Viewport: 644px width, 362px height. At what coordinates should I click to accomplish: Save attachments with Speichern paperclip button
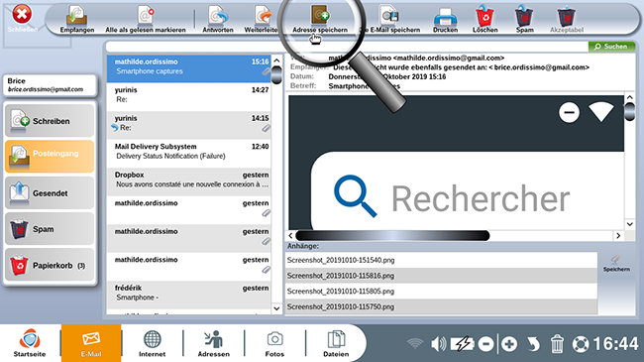[x=616, y=263]
